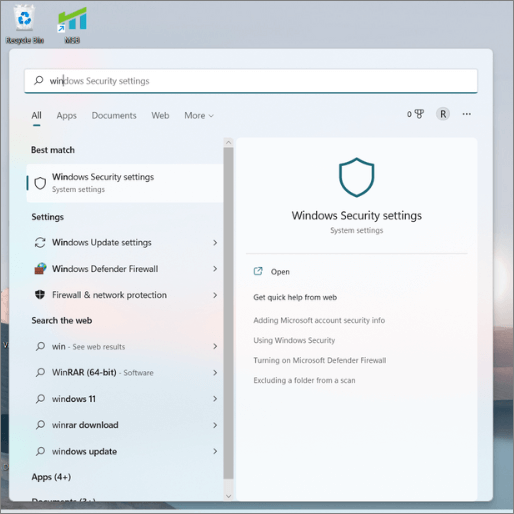This screenshot has height=514, width=514.
Task: Expand the 'winrar download' result chevron
Action: 215,425
